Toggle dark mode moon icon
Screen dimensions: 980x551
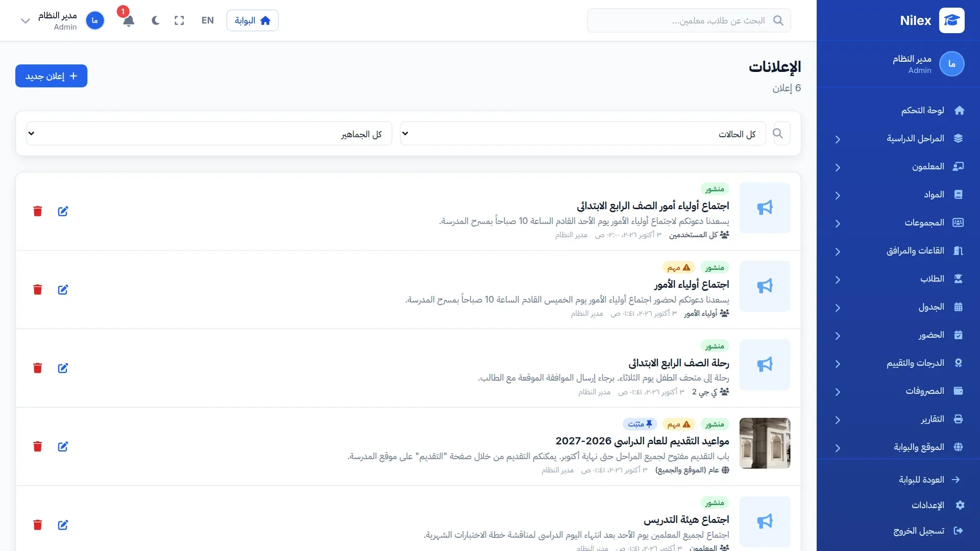coord(156,20)
